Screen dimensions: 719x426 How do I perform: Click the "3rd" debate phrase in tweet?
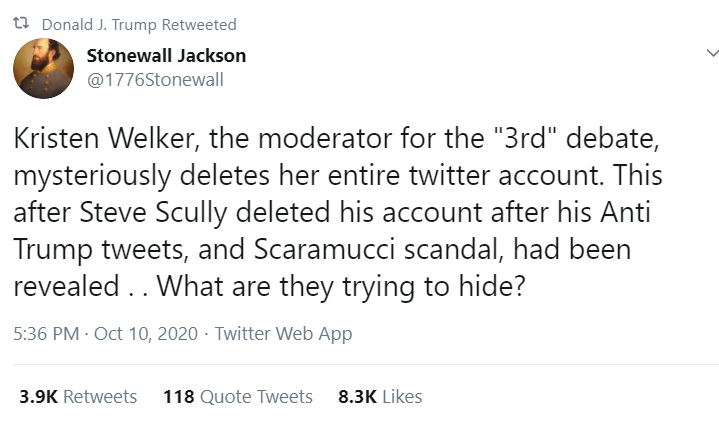click(x=577, y=138)
